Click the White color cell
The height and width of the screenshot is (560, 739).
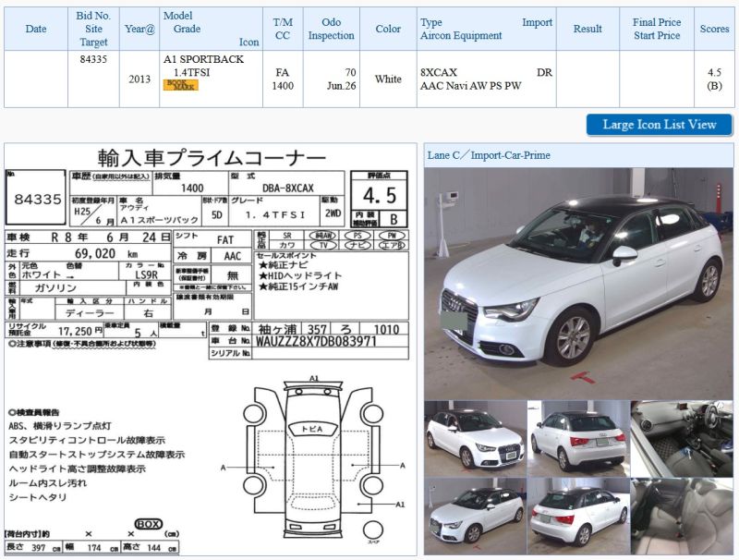click(388, 79)
